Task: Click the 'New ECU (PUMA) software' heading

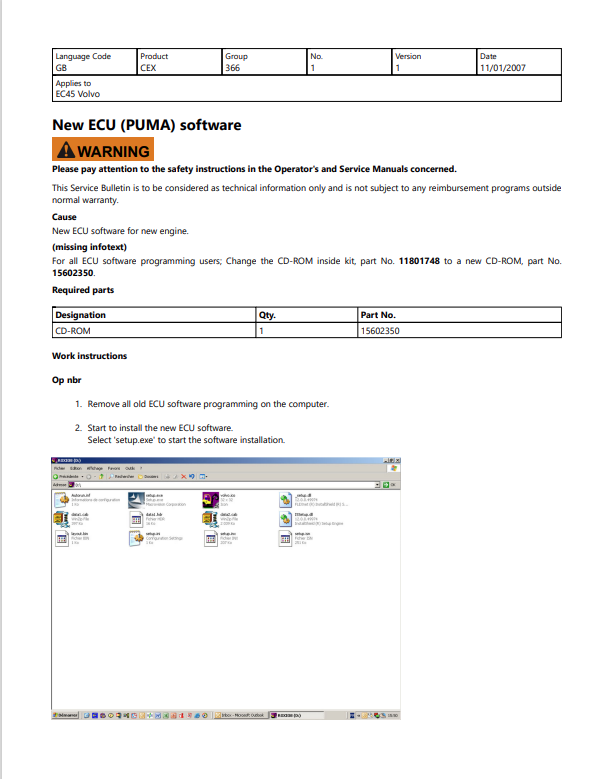Action: point(147,125)
